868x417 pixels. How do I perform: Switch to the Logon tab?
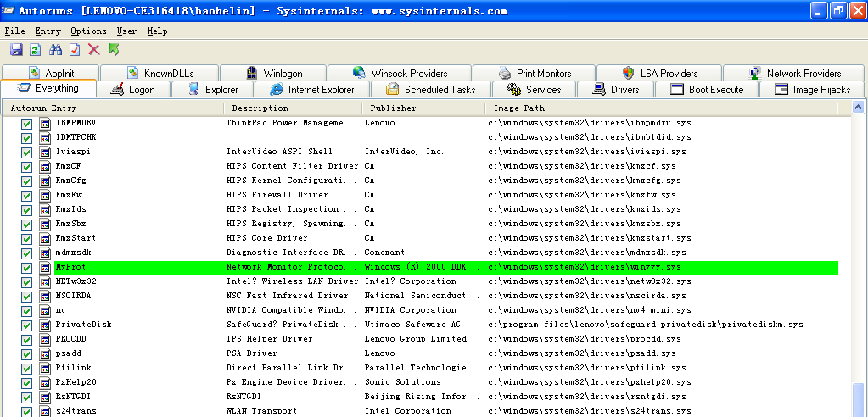134,90
